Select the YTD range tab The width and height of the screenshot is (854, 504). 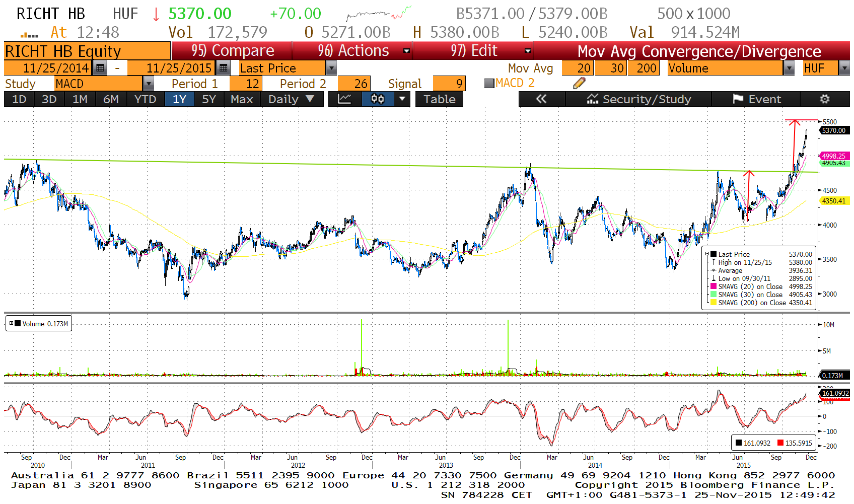(145, 99)
